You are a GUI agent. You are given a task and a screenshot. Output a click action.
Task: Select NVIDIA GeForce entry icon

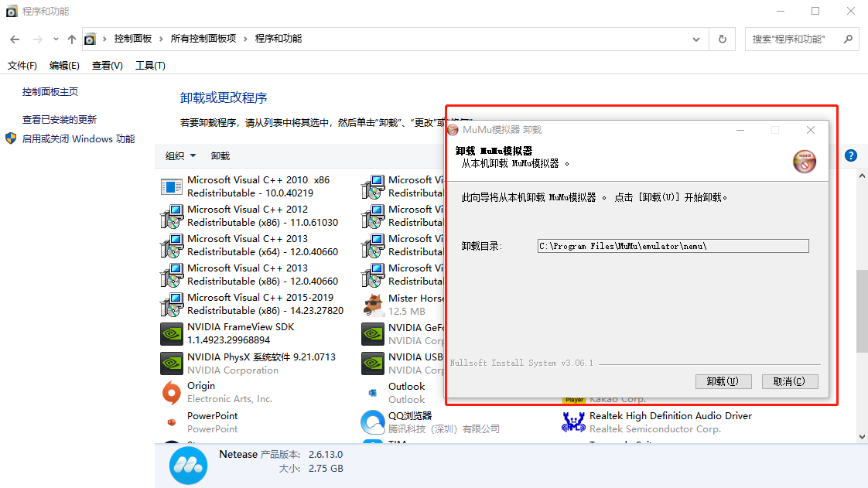[x=373, y=333]
